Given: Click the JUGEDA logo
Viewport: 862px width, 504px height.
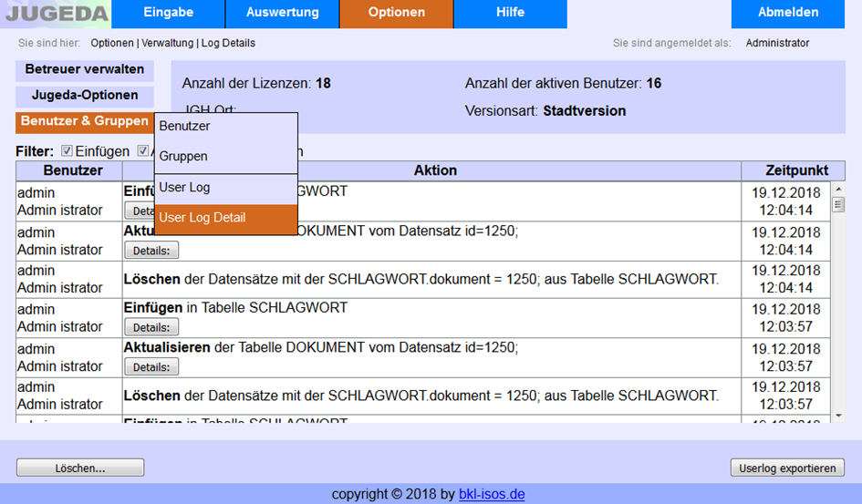Looking at the screenshot, I should 55,14.
